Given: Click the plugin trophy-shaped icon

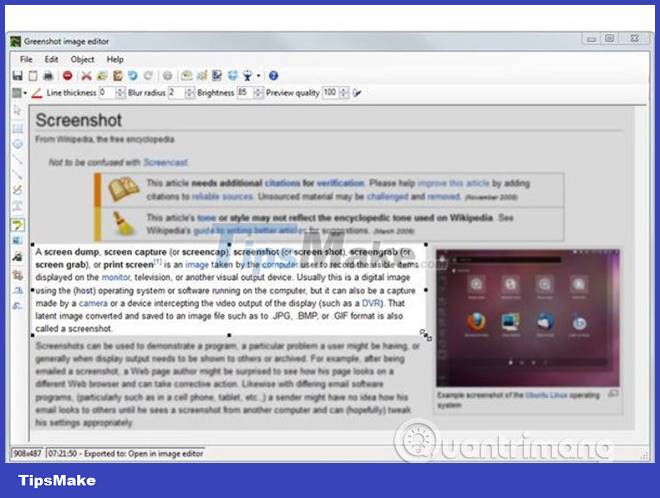Looking at the screenshot, I should [248, 76].
